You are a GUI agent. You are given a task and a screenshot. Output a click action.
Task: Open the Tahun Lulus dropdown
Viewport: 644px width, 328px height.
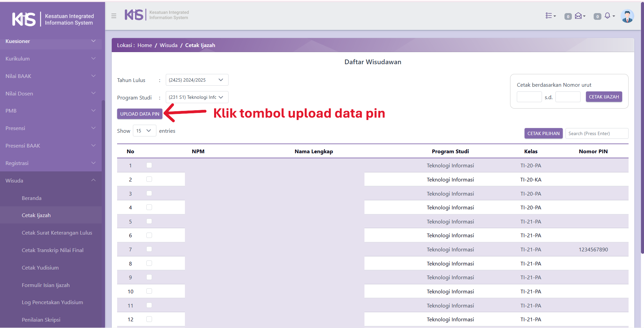[197, 80]
